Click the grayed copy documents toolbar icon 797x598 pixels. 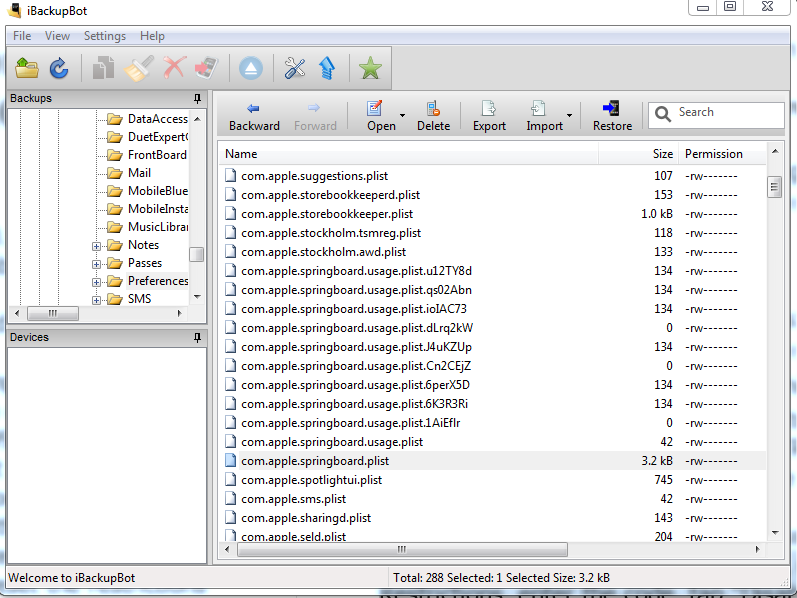pyautogui.click(x=103, y=68)
